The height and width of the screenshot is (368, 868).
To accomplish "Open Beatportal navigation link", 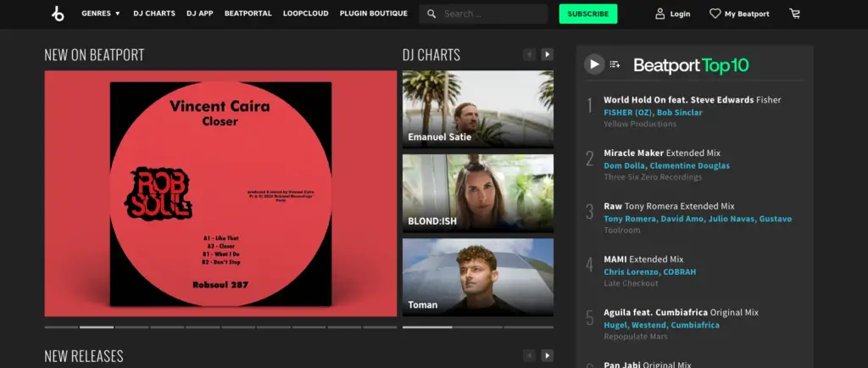I will click(x=248, y=14).
